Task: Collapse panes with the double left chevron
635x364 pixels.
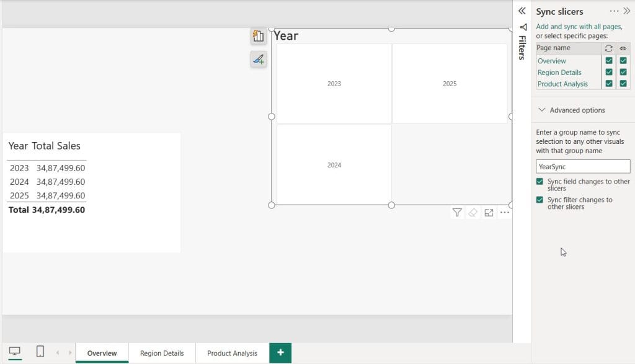Action: pos(522,11)
